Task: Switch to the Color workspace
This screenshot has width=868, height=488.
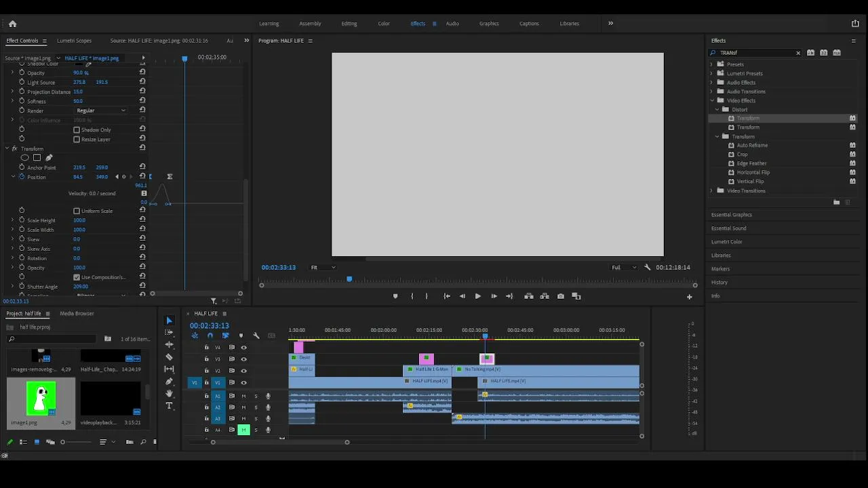Action: click(384, 24)
